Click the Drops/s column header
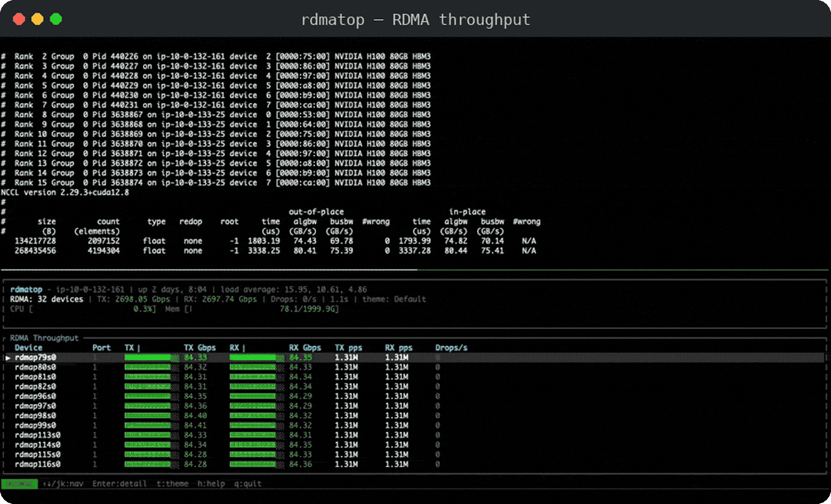Image resolution: width=831 pixels, height=504 pixels. [451, 348]
